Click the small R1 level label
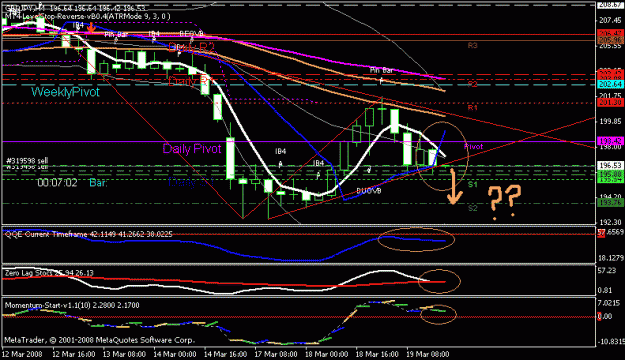625x360 pixels. [x=472, y=108]
